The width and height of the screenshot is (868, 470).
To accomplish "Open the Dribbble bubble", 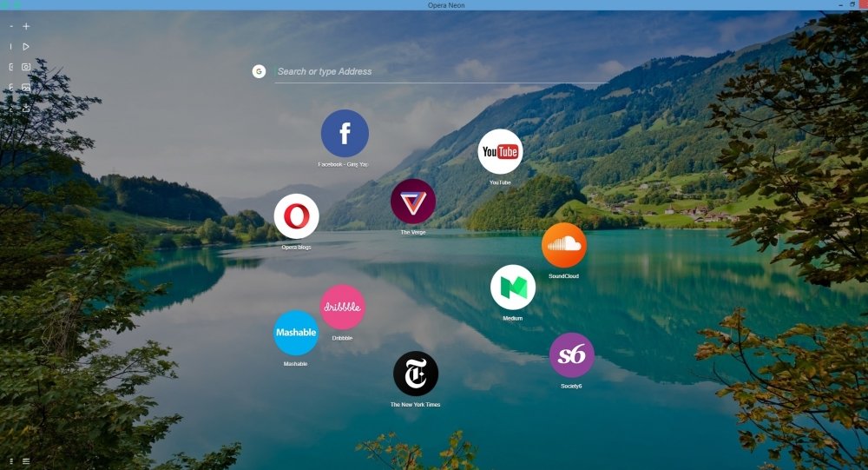I will [x=342, y=307].
